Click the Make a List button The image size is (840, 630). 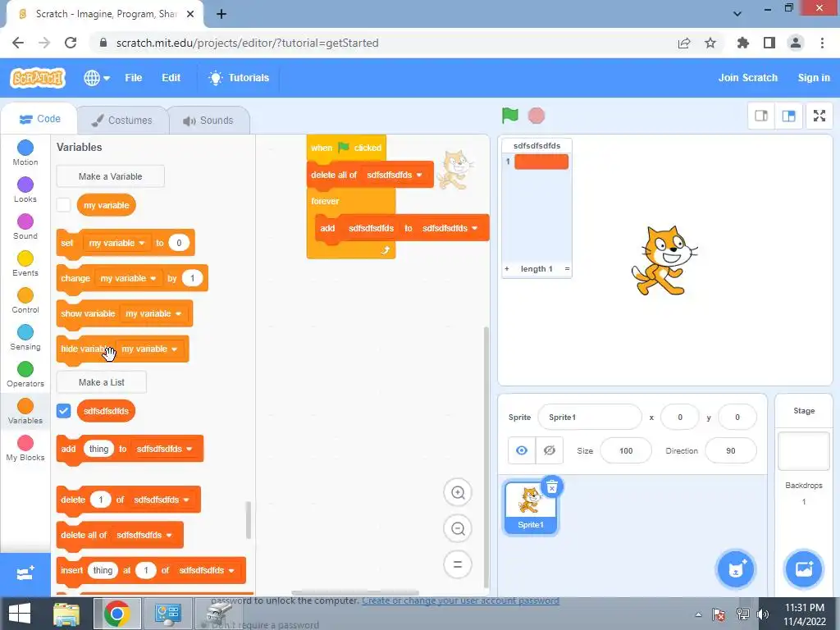click(101, 382)
